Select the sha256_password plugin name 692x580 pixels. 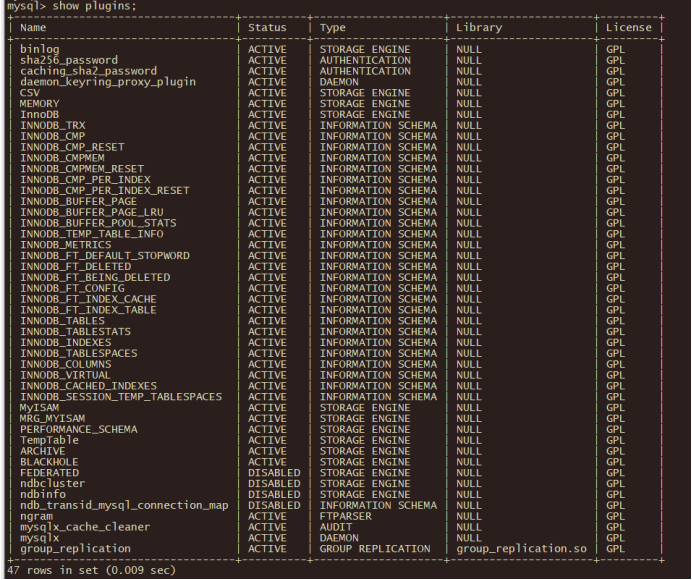pos(69,60)
